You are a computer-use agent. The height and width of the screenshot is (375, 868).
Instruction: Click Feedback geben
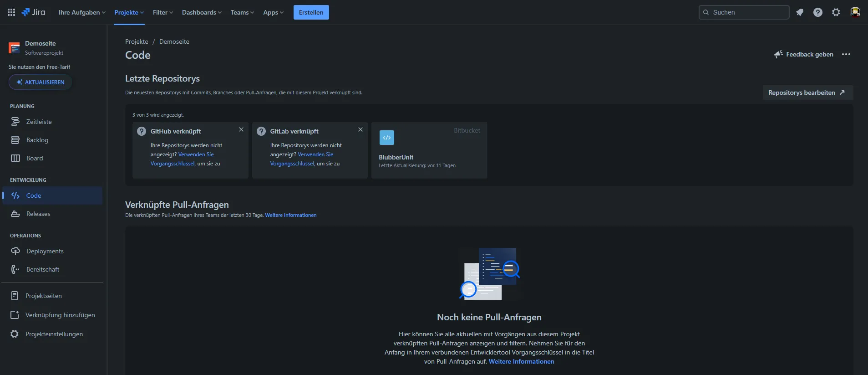(804, 54)
